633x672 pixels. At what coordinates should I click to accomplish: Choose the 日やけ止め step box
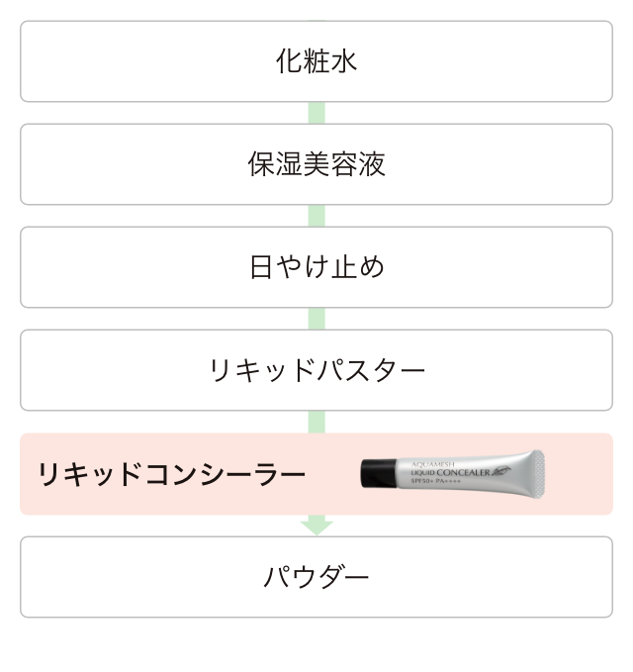[x=316, y=267]
